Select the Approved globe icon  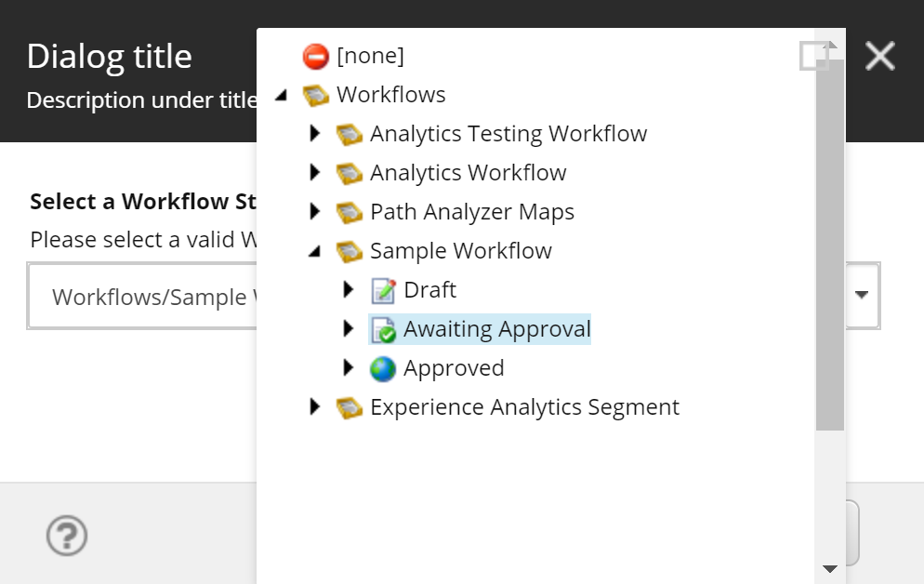pos(383,367)
